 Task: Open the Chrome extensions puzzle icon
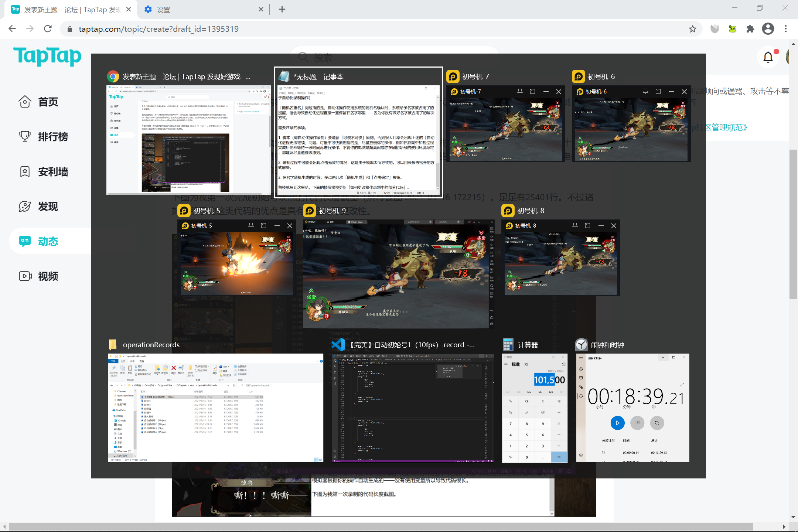750,29
